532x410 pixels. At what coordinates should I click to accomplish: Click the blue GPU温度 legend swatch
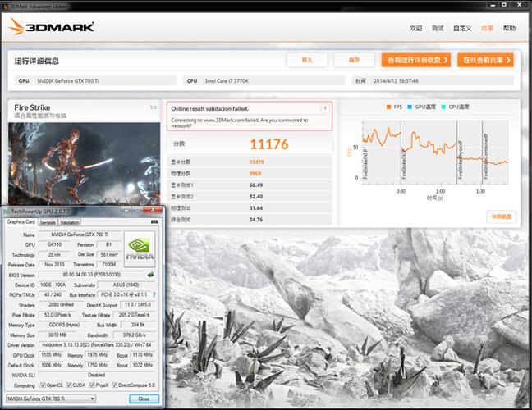click(410, 107)
